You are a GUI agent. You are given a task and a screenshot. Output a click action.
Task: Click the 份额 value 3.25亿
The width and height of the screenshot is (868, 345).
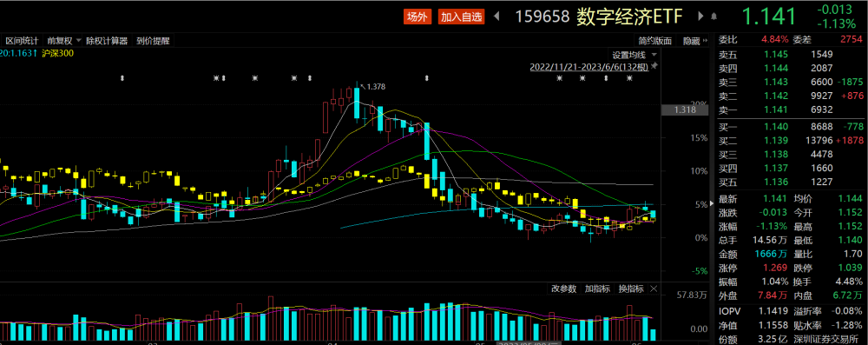tap(773, 339)
